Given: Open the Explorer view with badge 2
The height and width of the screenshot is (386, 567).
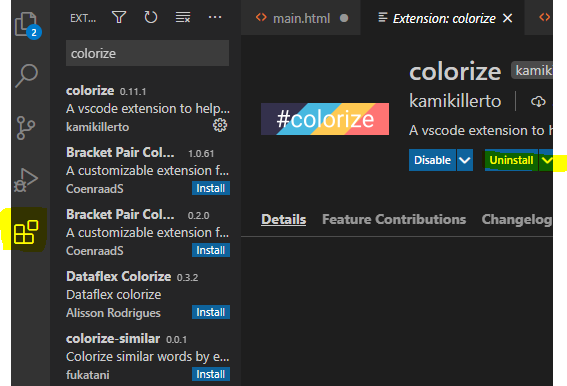Looking at the screenshot, I should tap(27, 25).
